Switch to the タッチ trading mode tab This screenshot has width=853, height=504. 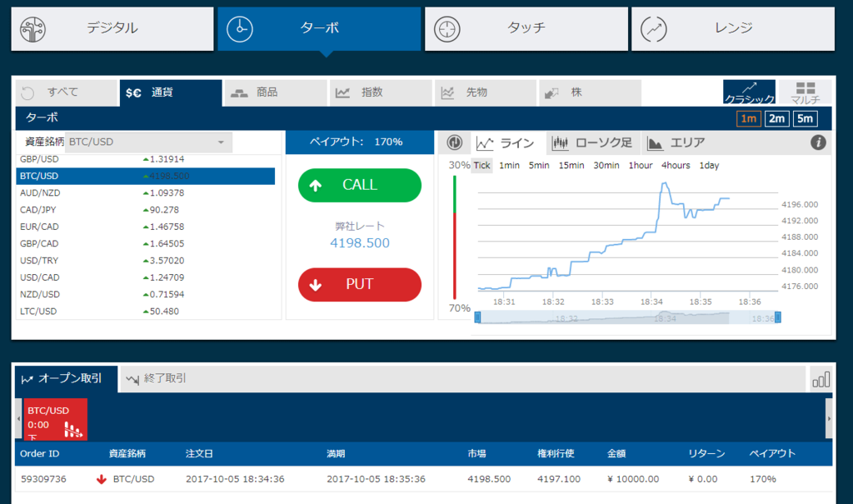[x=526, y=29]
